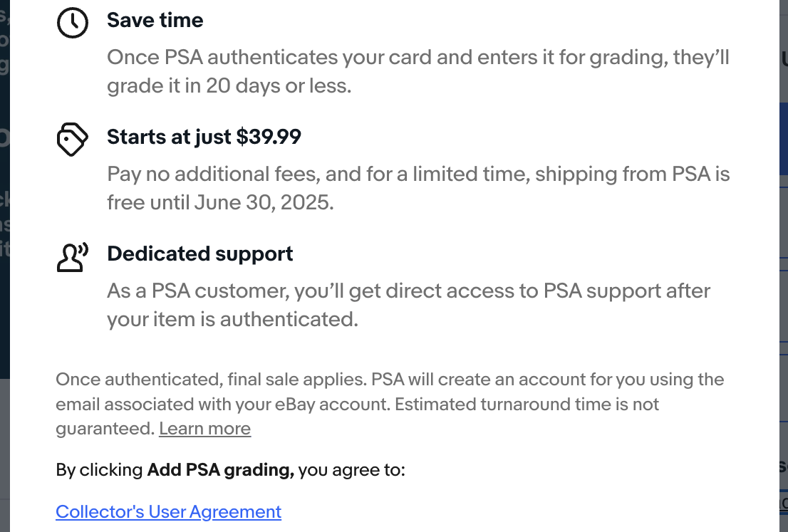The height and width of the screenshot is (532, 788).
Task: Click the Starts at just $39.99 heading
Action: point(204,137)
